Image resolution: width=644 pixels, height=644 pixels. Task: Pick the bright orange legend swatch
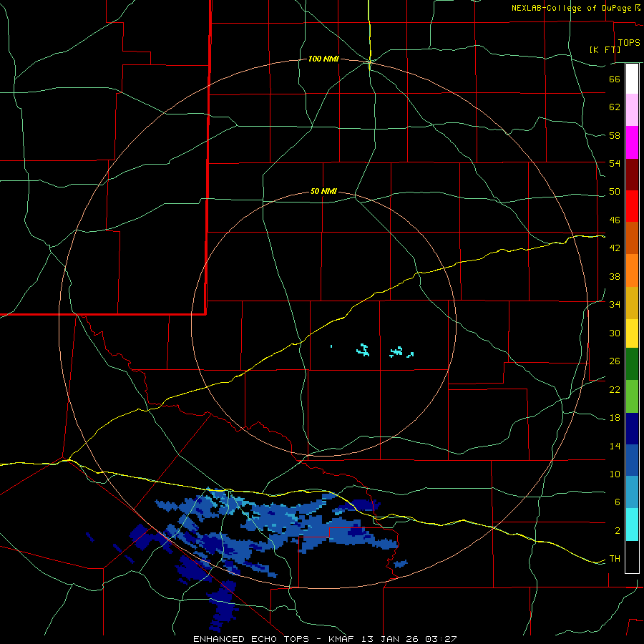click(x=632, y=270)
